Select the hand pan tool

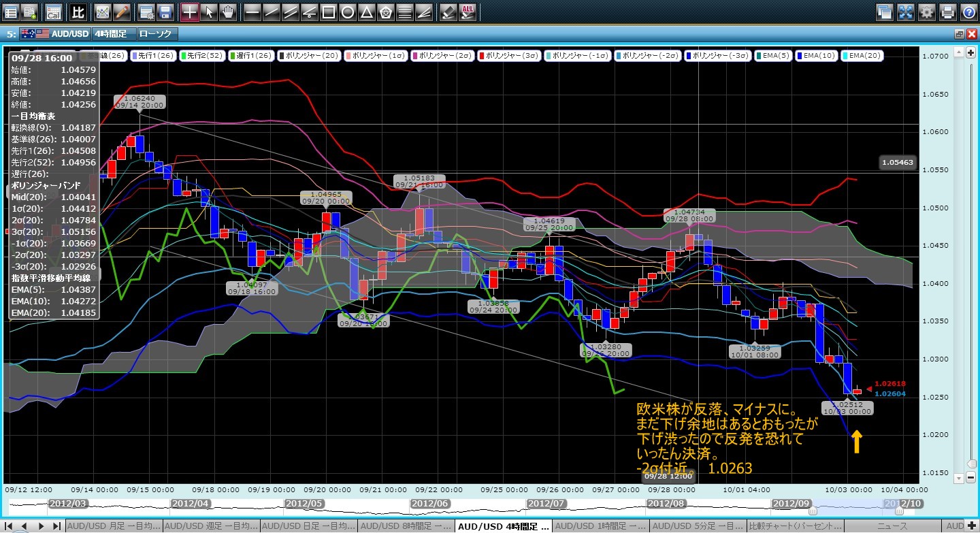[229, 12]
